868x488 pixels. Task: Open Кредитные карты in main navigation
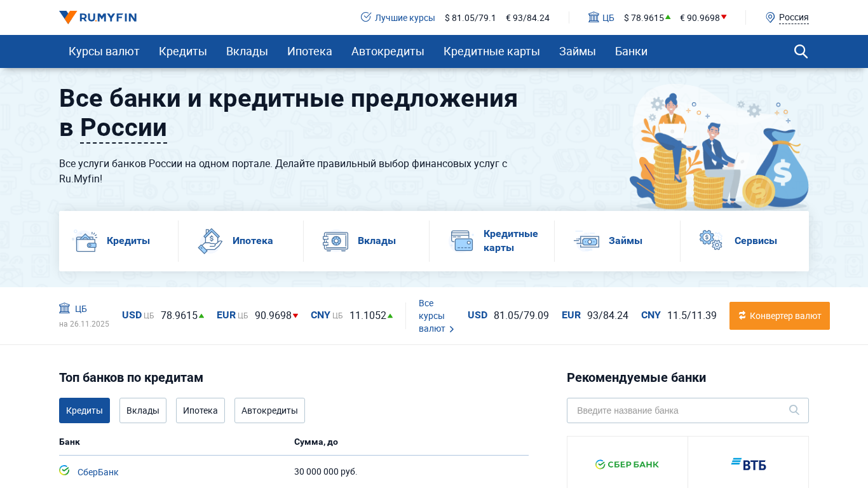492,51
